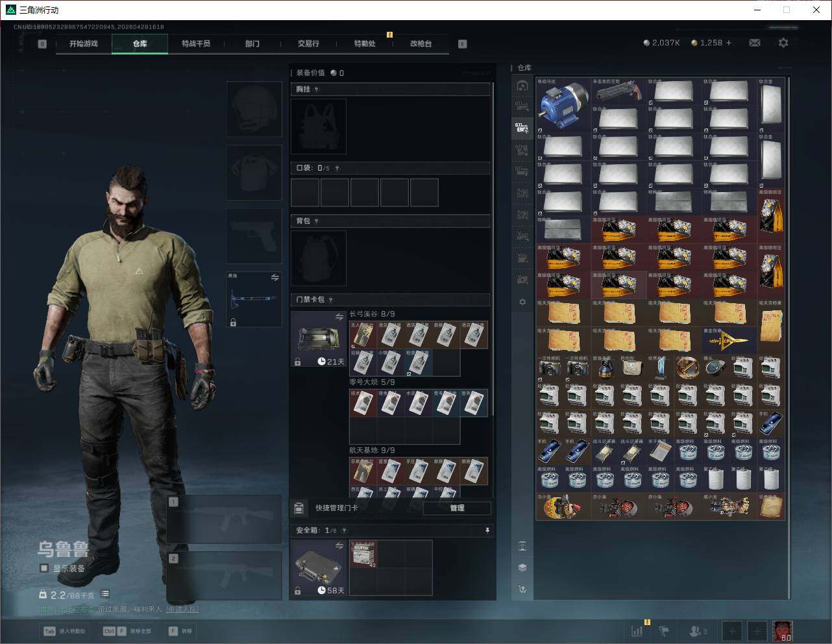Viewport: 832px width, 644px height.
Task: Click the empty body armor slot
Action: [x=254, y=172]
